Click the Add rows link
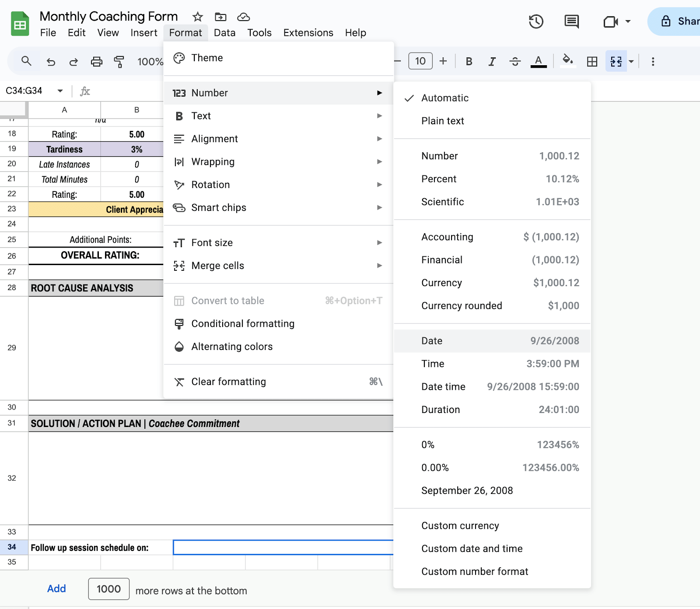Screen dimensions: 700x609 56,589
